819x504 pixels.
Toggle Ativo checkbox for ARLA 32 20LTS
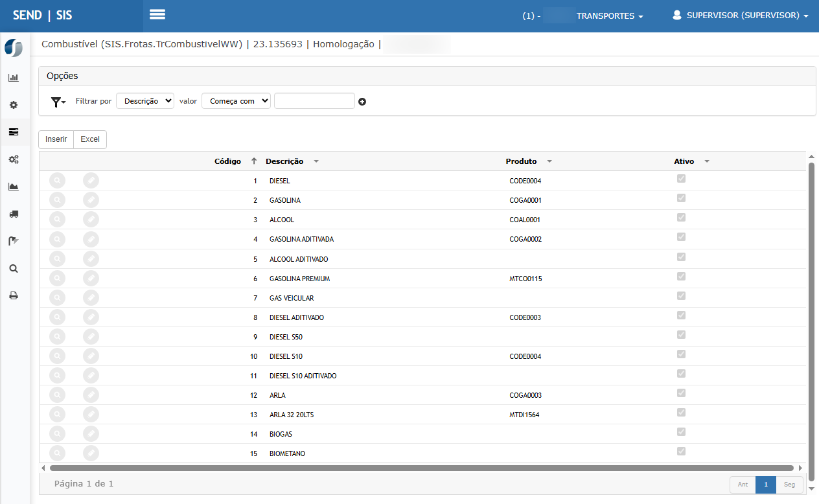pyautogui.click(x=681, y=412)
